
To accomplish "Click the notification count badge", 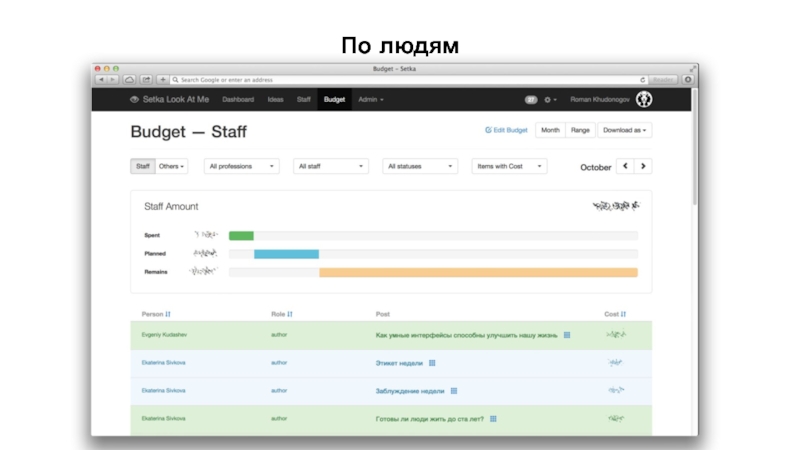I will [531, 100].
